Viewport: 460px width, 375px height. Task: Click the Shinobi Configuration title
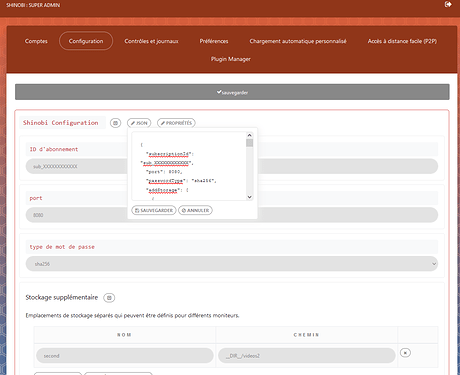[x=61, y=123]
